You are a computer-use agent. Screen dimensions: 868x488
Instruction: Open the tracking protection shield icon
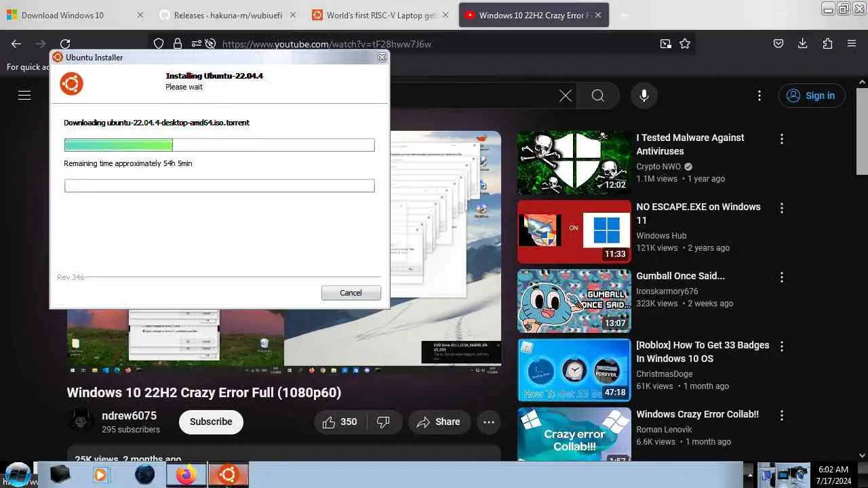(159, 43)
